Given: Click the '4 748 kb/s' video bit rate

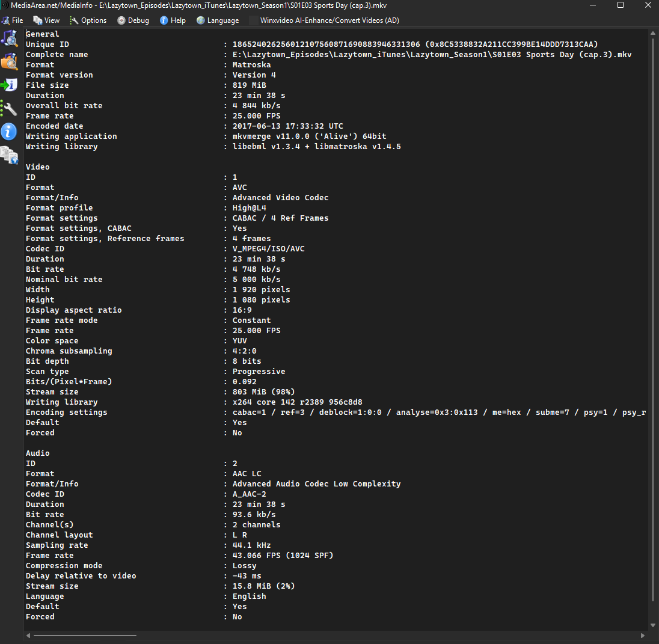Looking at the screenshot, I should coord(256,269).
